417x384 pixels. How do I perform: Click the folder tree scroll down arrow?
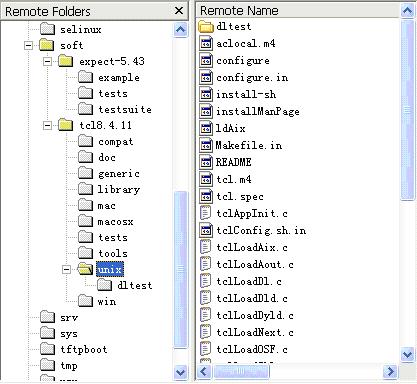[x=180, y=371]
